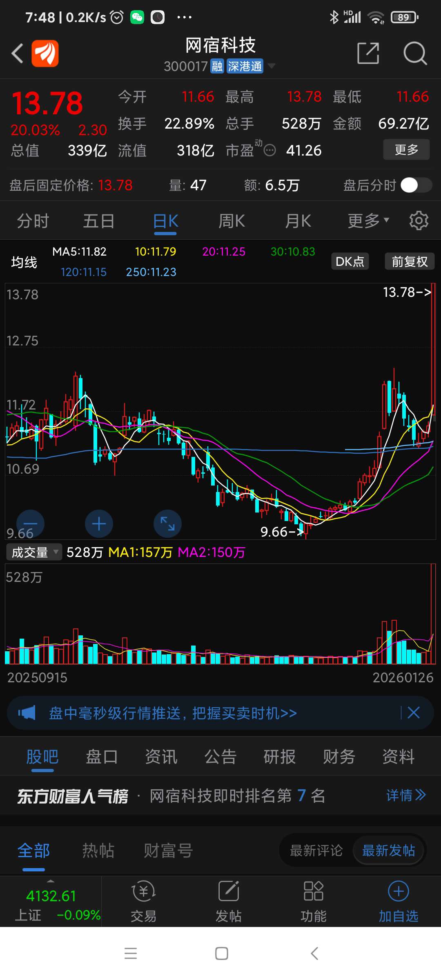
Task: Switch to 周K chart tab
Action: click(232, 221)
